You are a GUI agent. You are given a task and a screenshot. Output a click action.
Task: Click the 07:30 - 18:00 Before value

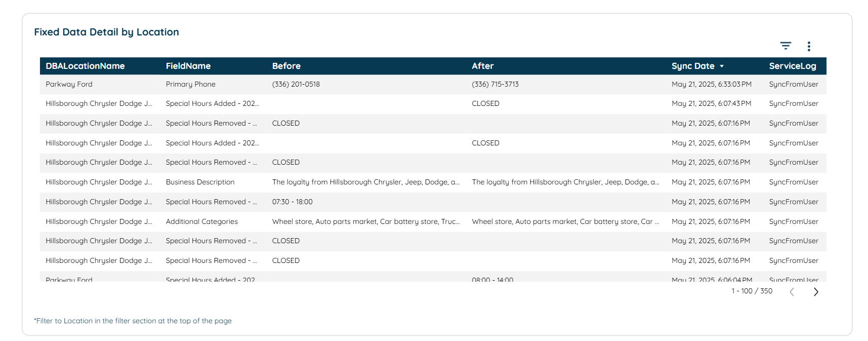293,202
